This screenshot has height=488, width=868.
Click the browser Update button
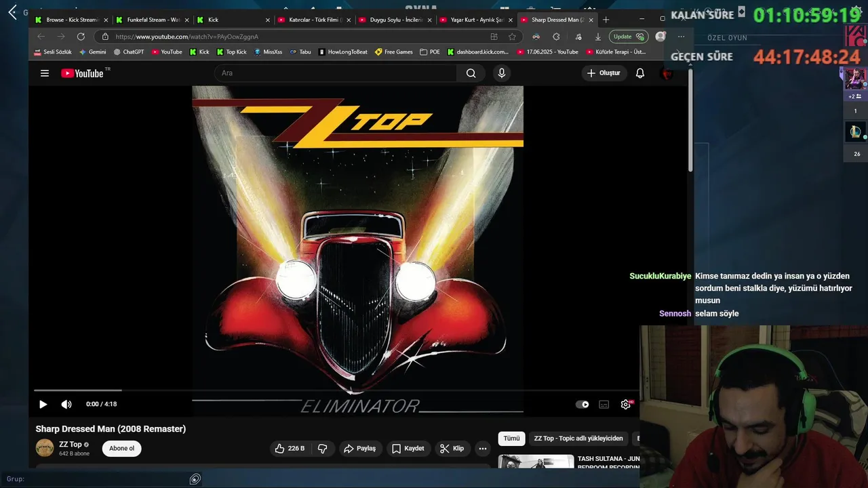click(x=628, y=37)
